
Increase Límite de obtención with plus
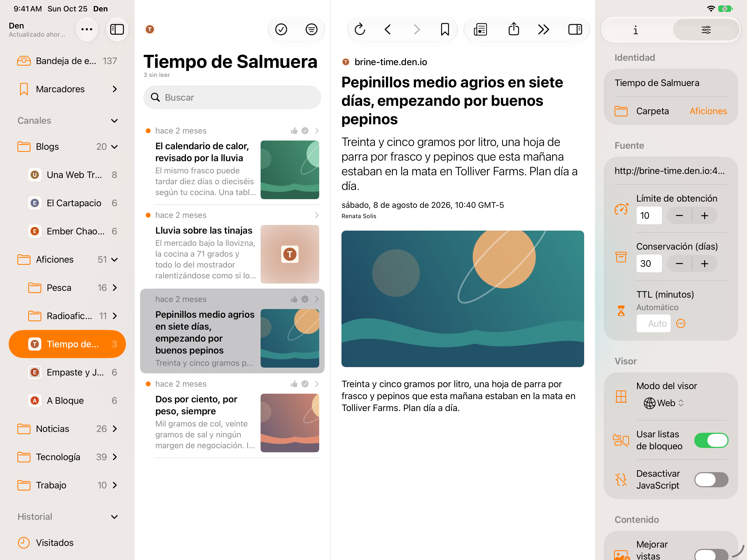[705, 215]
